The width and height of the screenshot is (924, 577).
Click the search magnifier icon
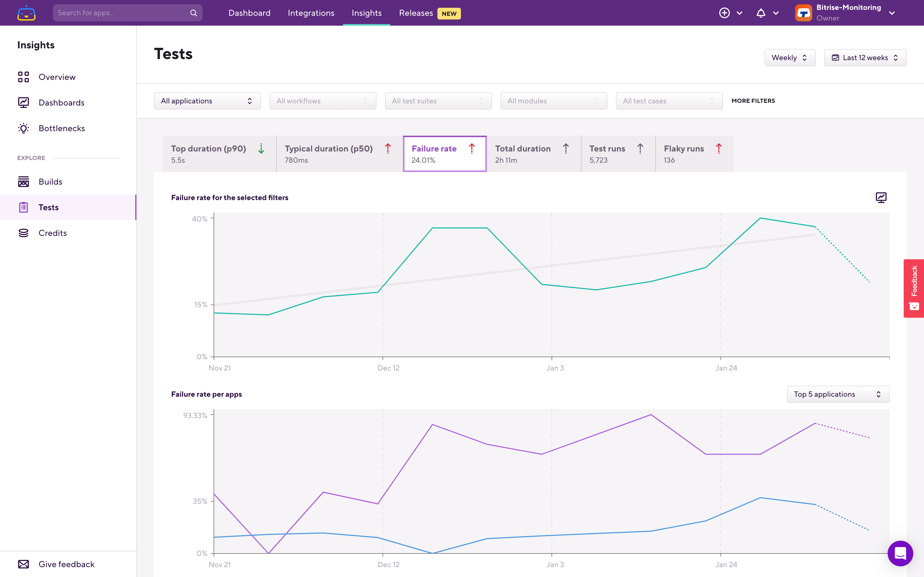click(194, 13)
